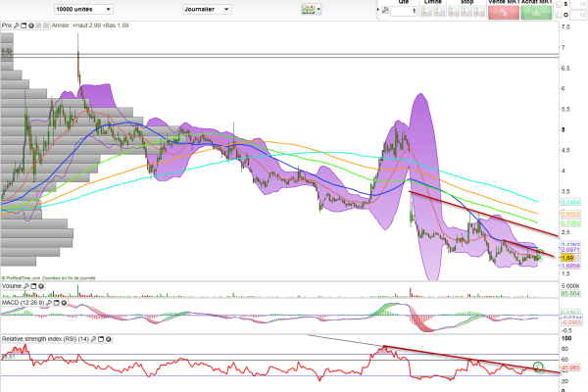
Task: Select the first Stop order icon
Action: coord(454,12)
